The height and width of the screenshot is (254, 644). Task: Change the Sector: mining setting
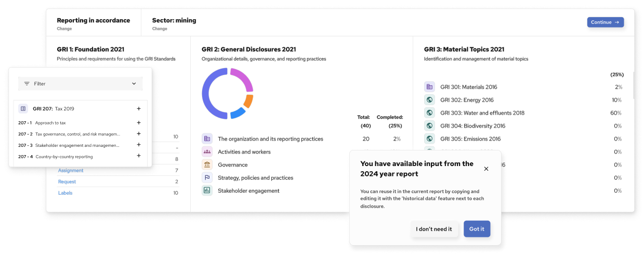tap(160, 29)
